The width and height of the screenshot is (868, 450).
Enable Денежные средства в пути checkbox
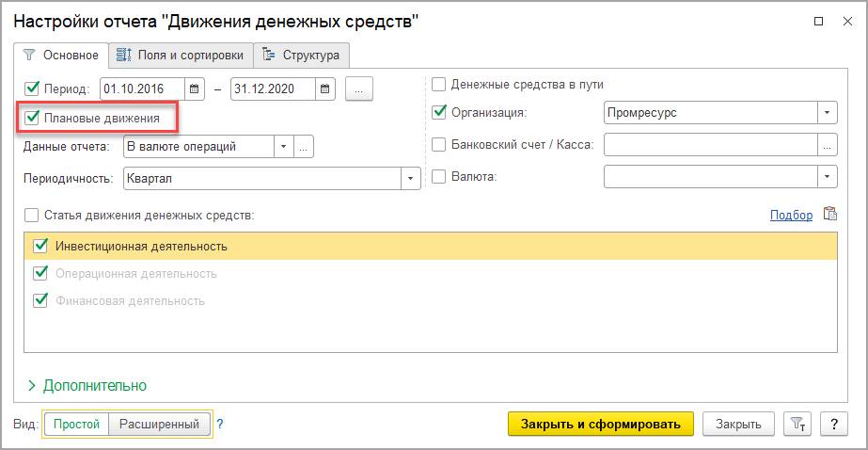pyautogui.click(x=438, y=85)
